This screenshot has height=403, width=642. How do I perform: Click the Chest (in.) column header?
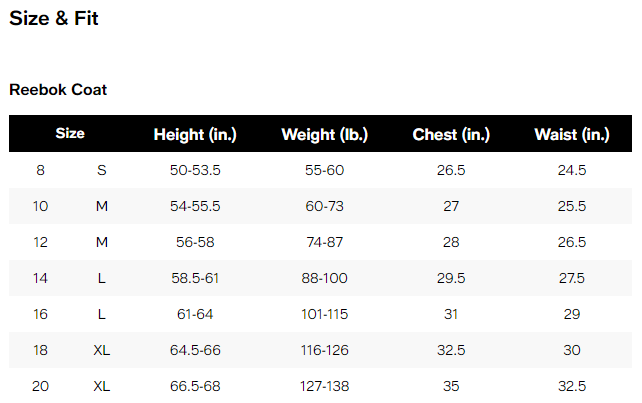pyautogui.click(x=451, y=134)
